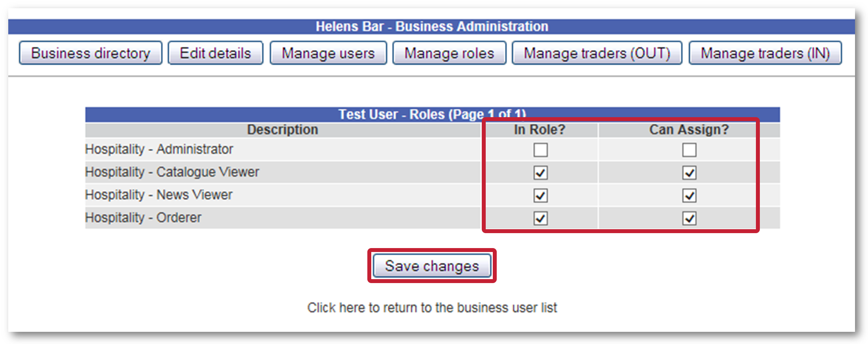Click the Edit details button
Viewport: 868px width, 344px height.
215,53
